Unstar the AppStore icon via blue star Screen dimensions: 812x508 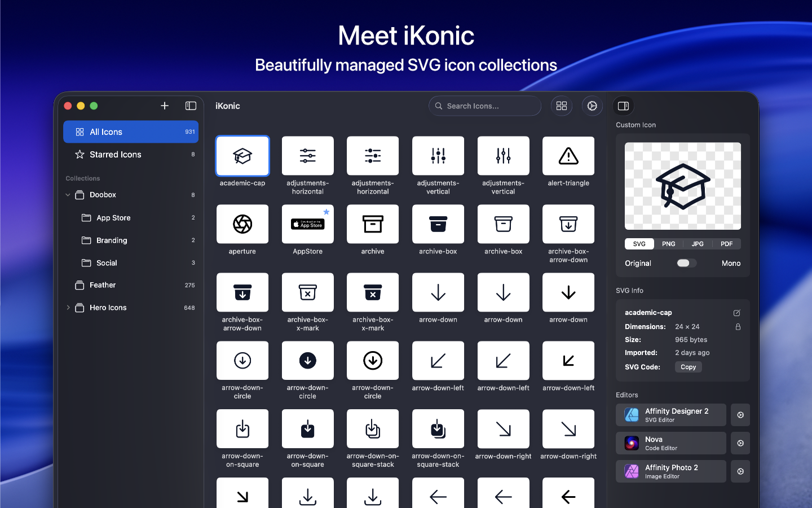pos(326,212)
